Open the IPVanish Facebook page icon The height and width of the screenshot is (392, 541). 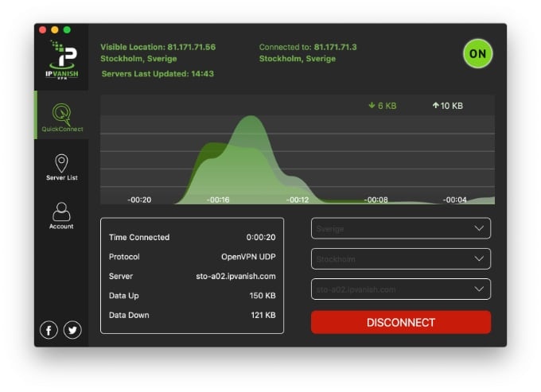coord(49,330)
